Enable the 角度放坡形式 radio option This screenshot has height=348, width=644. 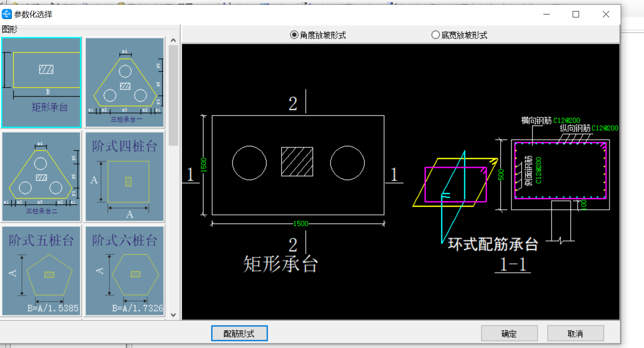point(318,35)
